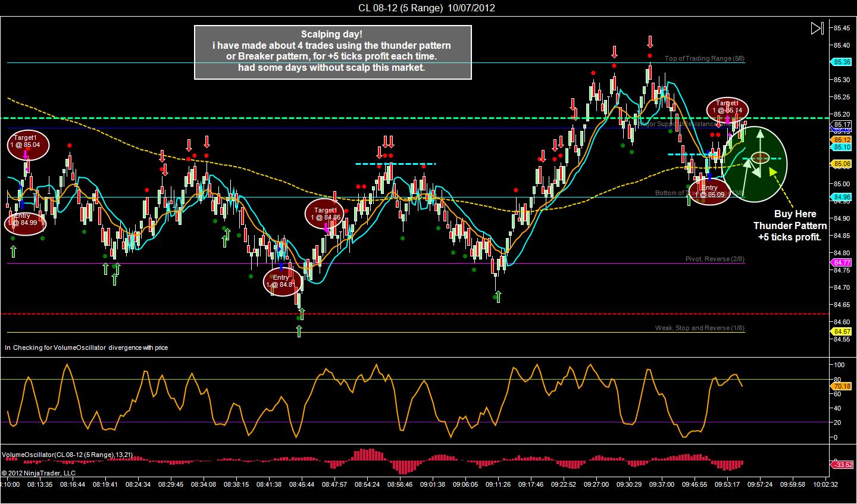Click Weak, Stop and Reverse (1/8) label
Viewport: 857px width, 504px height.
pyautogui.click(x=700, y=328)
